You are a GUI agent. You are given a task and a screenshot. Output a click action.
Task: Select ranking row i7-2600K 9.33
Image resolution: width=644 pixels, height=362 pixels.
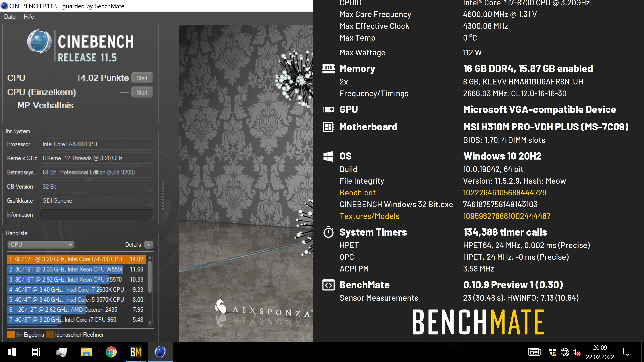tap(76, 289)
